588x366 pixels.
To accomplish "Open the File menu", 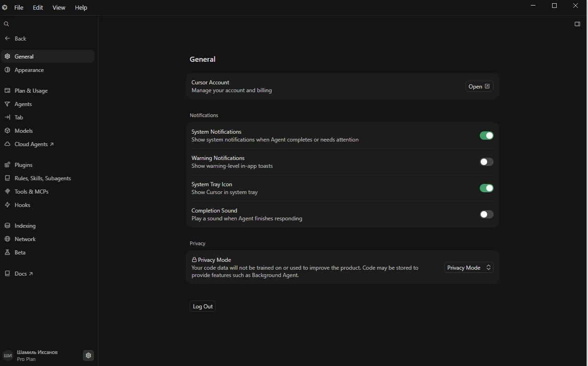I will [x=19, y=8].
